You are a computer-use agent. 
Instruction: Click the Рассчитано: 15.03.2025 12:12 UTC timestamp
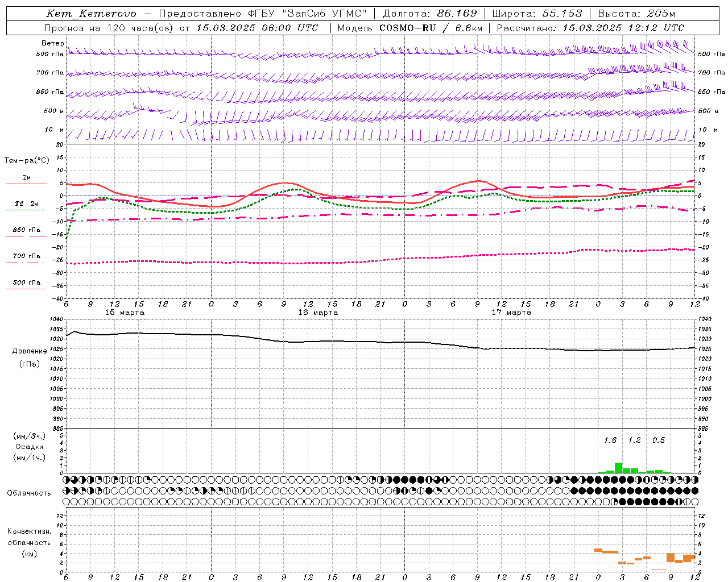click(x=590, y=28)
